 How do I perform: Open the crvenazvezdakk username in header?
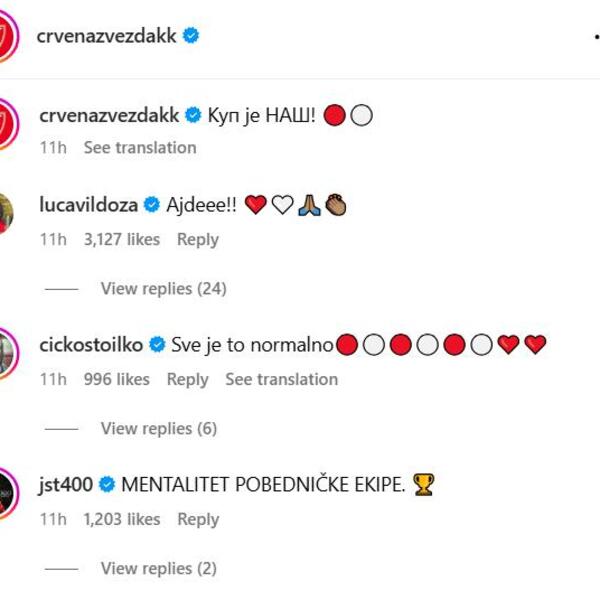point(107,36)
